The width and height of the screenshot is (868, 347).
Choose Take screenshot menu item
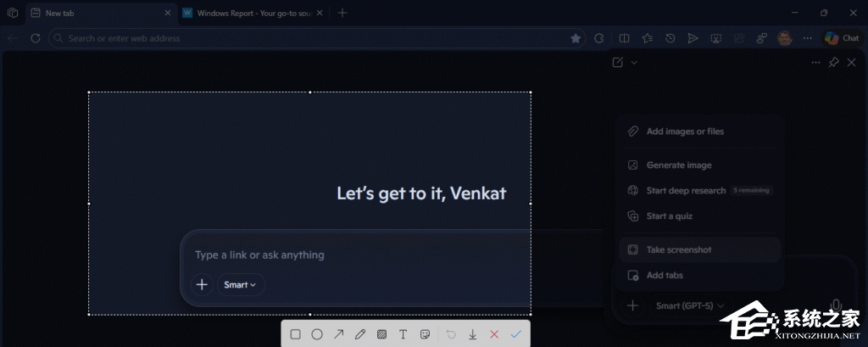point(699,250)
